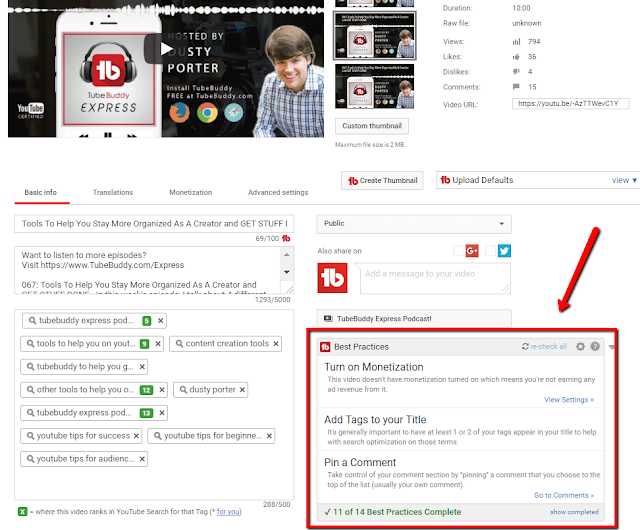
Task: Remove the other tools to help you tag
Action: point(162,390)
